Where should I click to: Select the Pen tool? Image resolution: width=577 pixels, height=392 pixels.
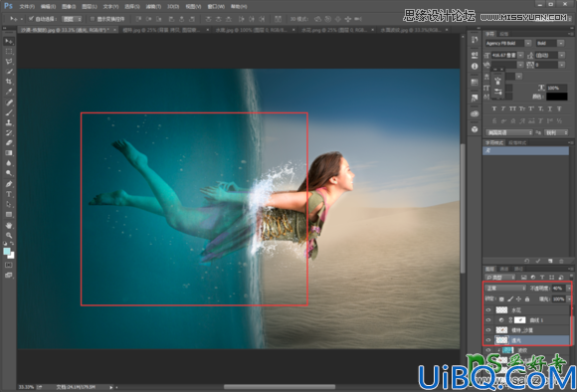[x=9, y=184]
